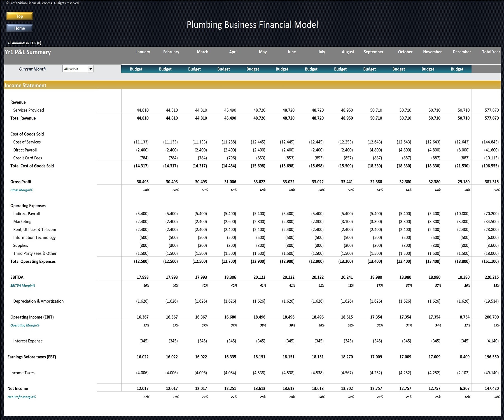The height and width of the screenshot is (420, 504).
Task: Click the All Amounts in EUR (€) note
Action: (24, 43)
